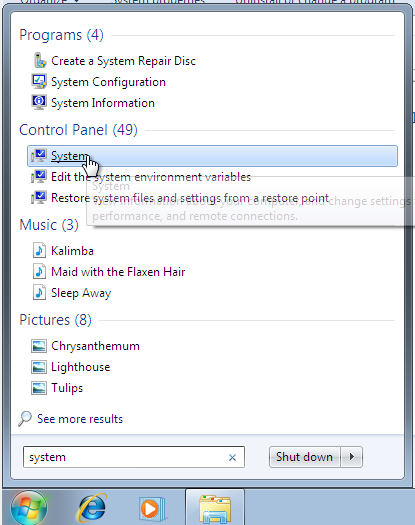Click the Shut down button

click(304, 457)
